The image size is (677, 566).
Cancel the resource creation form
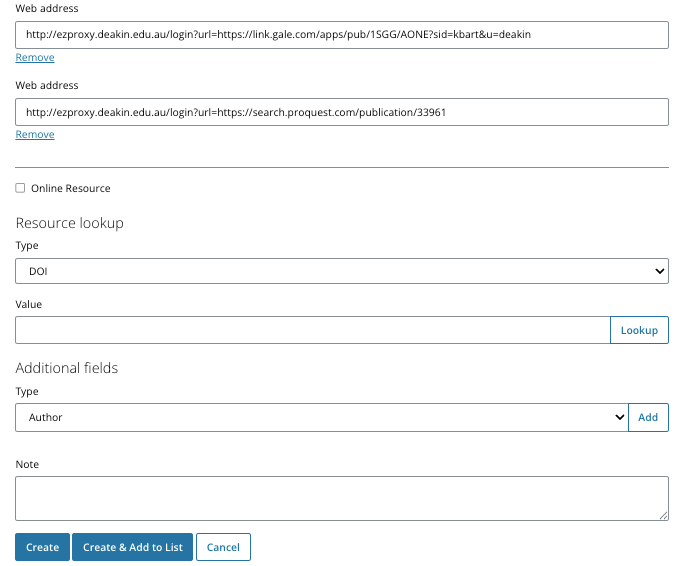(223, 547)
